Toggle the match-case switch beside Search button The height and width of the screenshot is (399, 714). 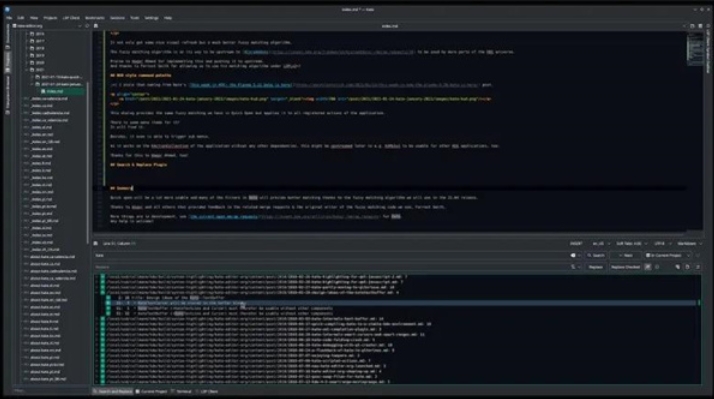pos(574,256)
